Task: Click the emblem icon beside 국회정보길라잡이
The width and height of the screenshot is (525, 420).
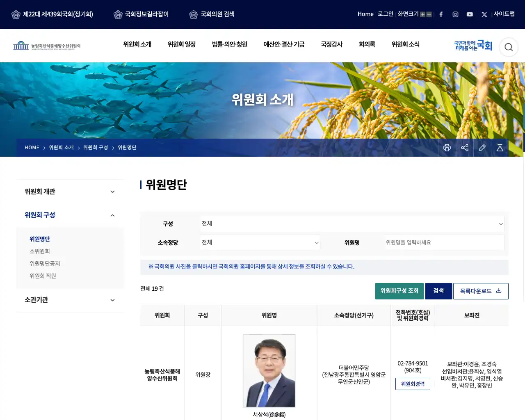Action: click(x=118, y=14)
